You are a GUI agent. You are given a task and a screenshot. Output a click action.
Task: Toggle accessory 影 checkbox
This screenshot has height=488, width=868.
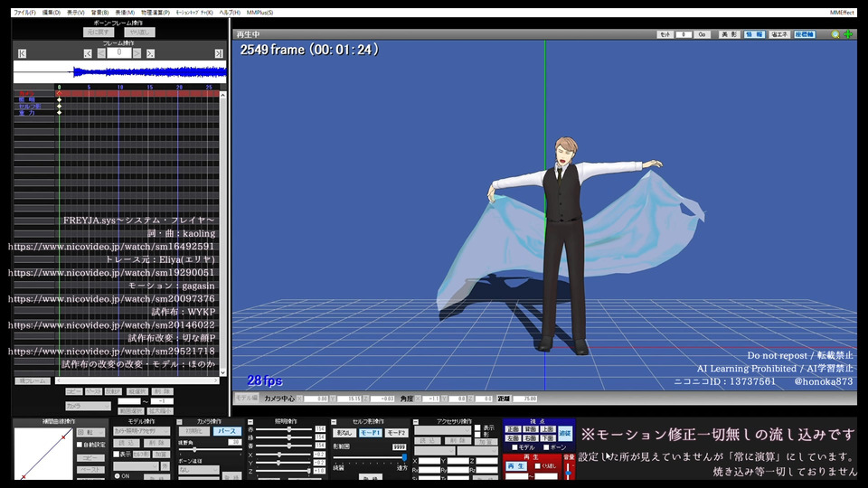[477, 435]
